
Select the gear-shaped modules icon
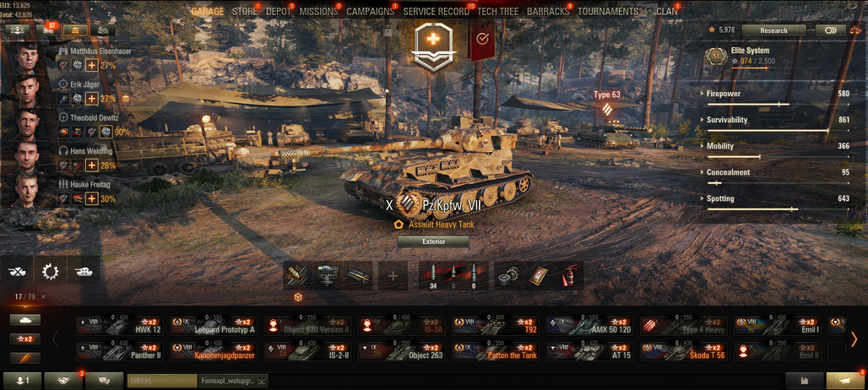[x=51, y=271]
